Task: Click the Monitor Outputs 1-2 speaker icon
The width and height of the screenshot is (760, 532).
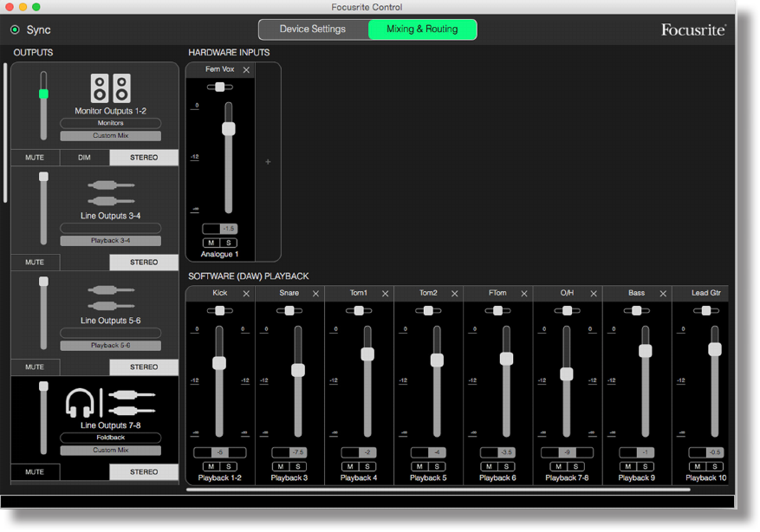Action: coord(111,88)
